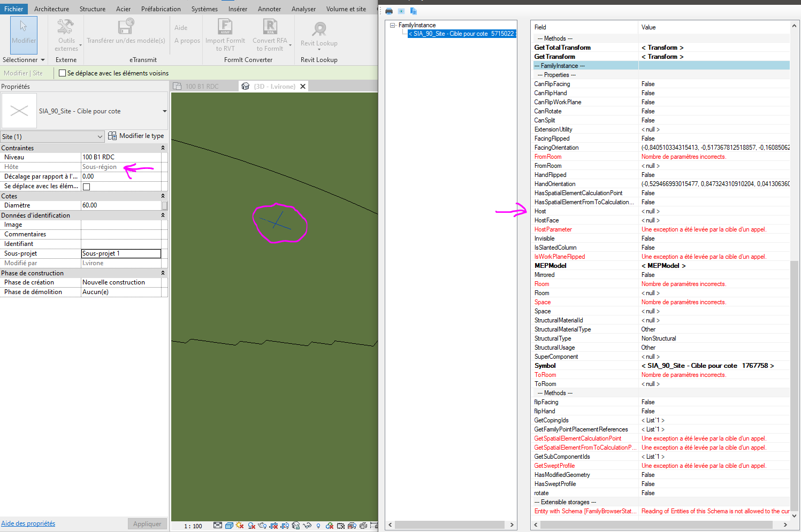The width and height of the screenshot is (801, 532).
Task: Toggle shadows via the sun icon
Action: click(x=239, y=525)
